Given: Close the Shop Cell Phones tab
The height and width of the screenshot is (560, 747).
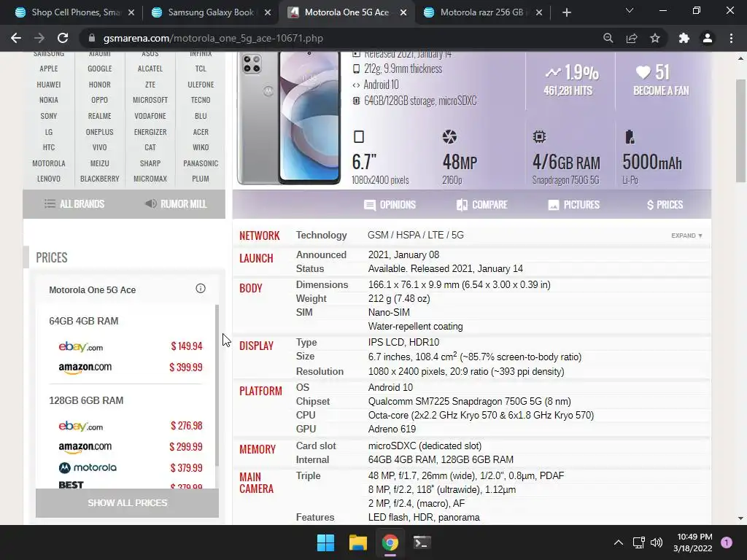Looking at the screenshot, I should (131, 12).
